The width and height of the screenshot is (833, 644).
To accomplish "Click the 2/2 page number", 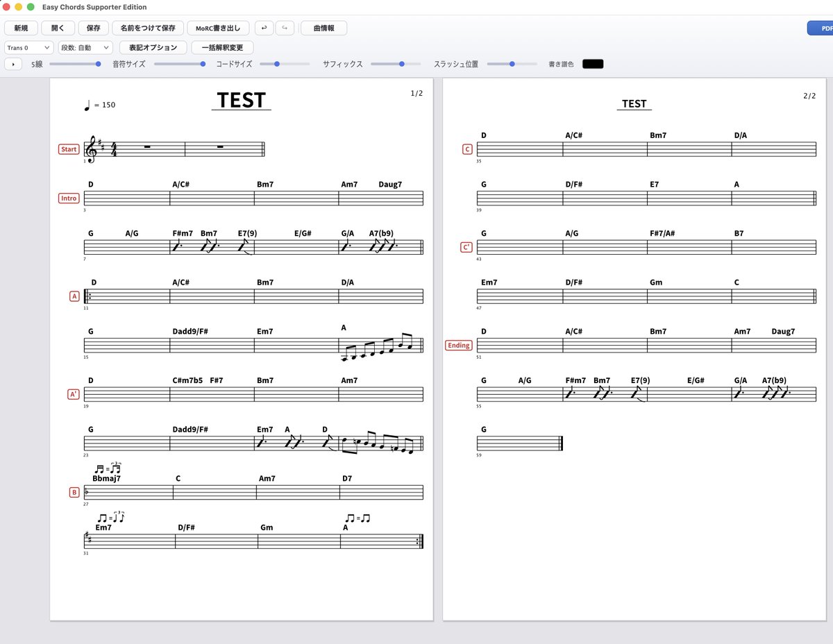I will point(809,96).
